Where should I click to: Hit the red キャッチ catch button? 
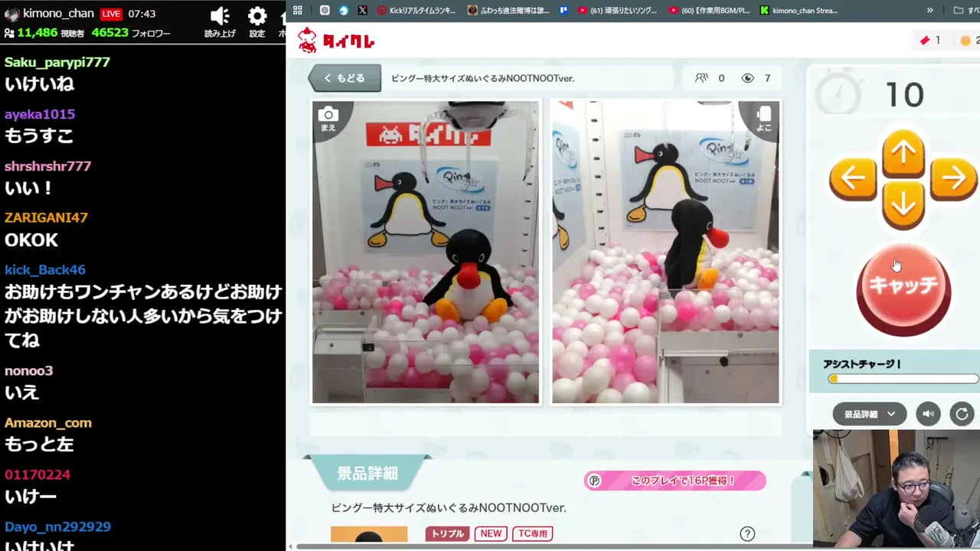point(903,288)
